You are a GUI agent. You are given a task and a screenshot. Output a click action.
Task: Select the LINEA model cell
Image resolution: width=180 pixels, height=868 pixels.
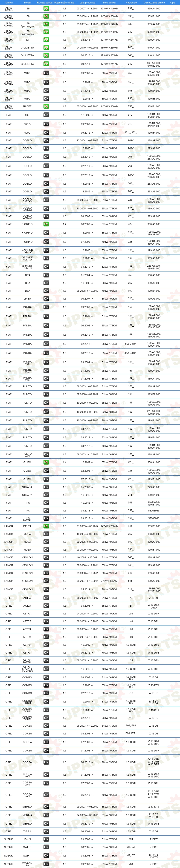27,299
